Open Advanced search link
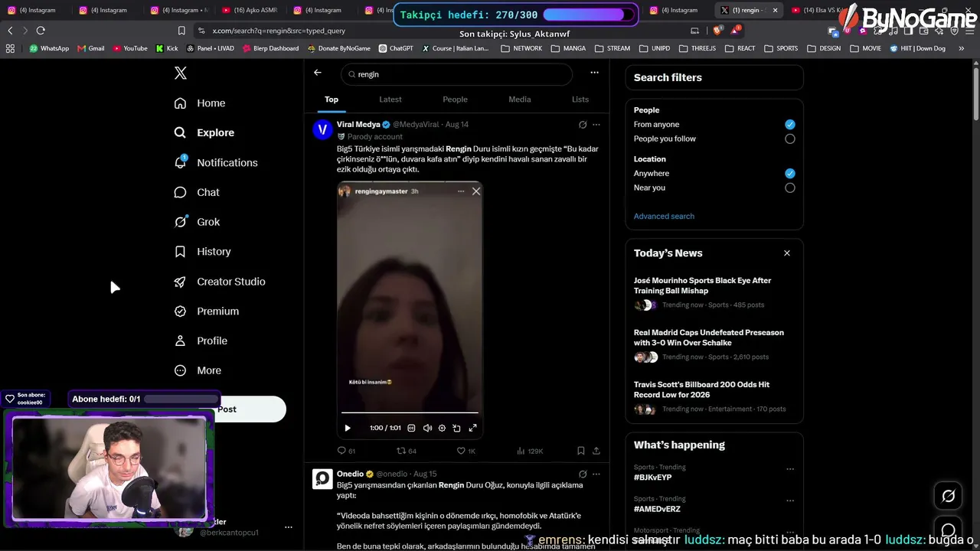 coord(664,217)
